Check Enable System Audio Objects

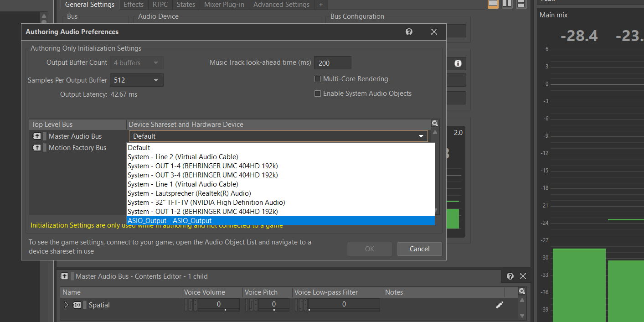318,93
